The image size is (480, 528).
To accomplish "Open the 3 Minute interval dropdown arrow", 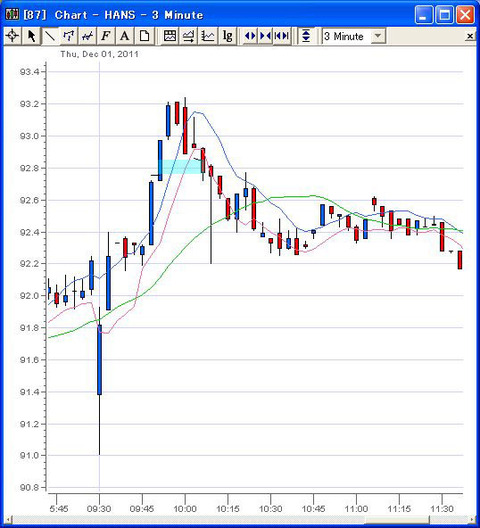I will coord(378,36).
